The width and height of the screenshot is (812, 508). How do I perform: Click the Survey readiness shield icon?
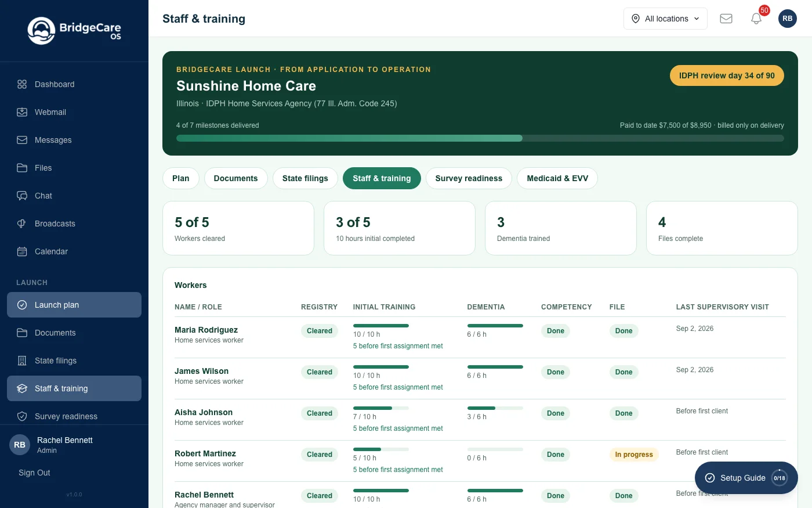pyautogui.click(x=22, y=416)
